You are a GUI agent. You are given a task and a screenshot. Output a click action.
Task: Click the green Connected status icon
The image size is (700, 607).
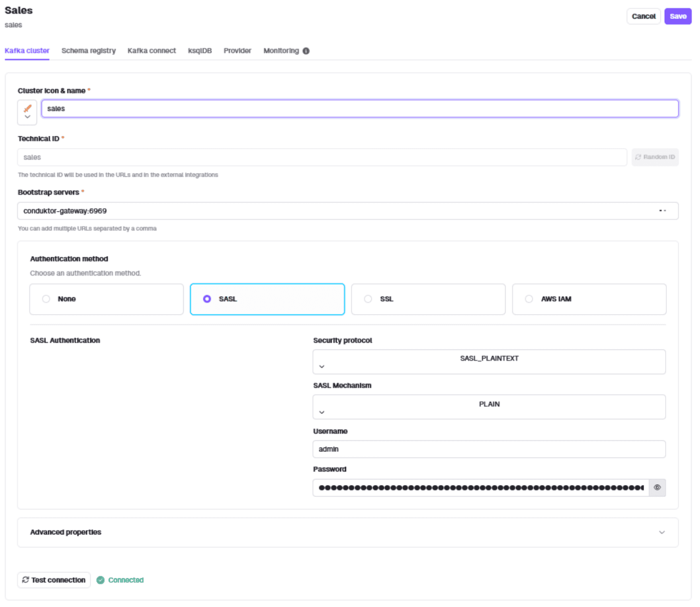tap(100, 580)
